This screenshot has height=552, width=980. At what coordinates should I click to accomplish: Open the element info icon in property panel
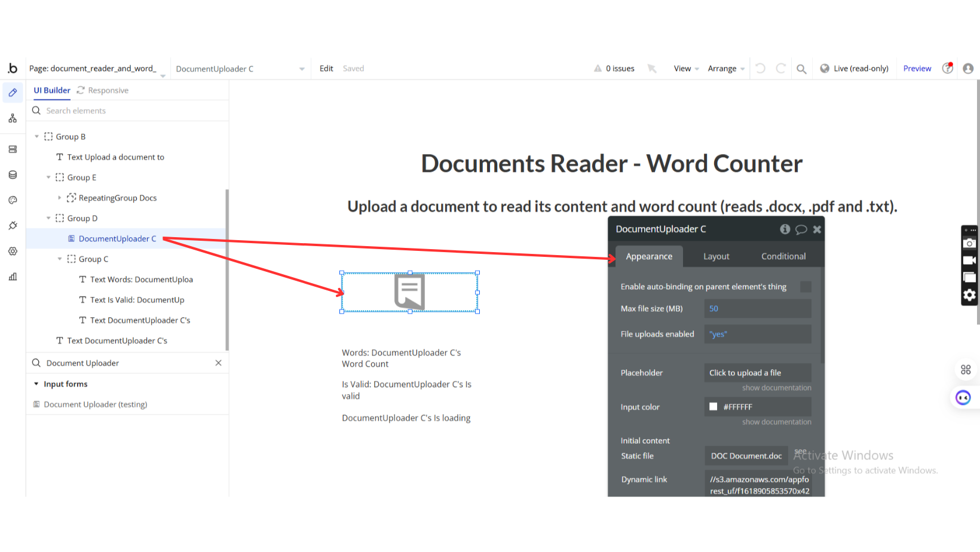(x=785, y=229)
